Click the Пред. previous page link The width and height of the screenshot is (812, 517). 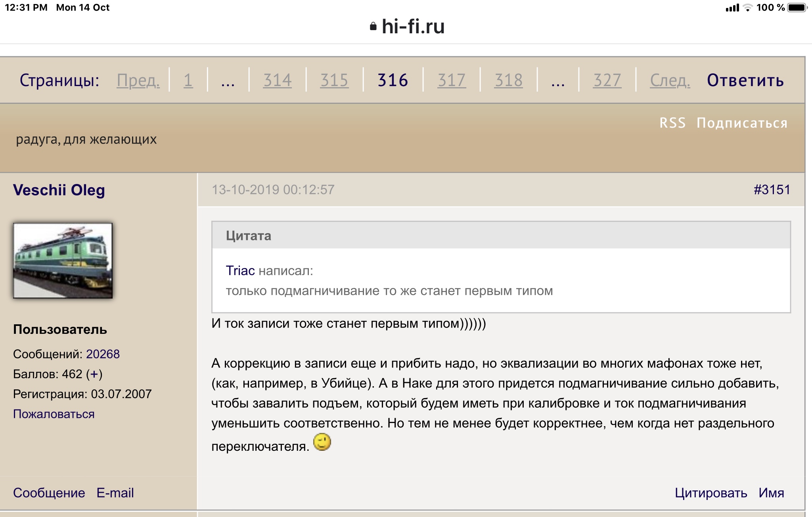138,80
